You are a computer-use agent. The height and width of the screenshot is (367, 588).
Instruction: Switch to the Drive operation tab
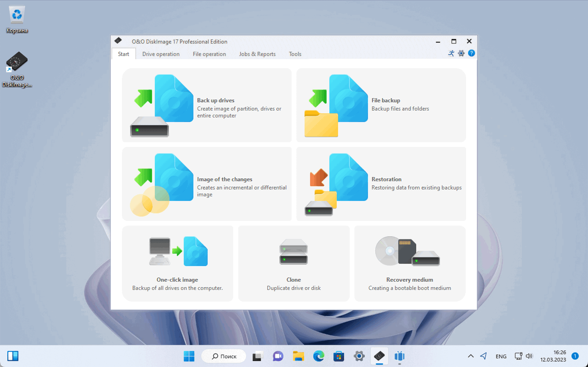[161, 54]
